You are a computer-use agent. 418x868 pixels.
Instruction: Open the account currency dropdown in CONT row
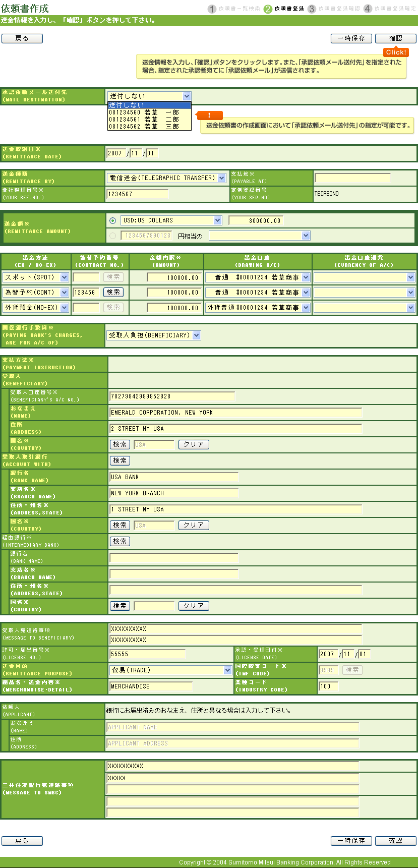click(364, 293)
